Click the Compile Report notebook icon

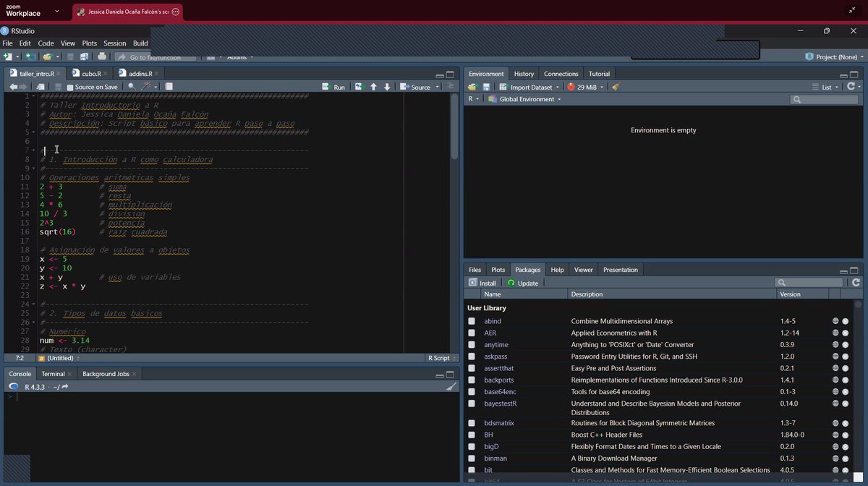[x=169, y=87]
